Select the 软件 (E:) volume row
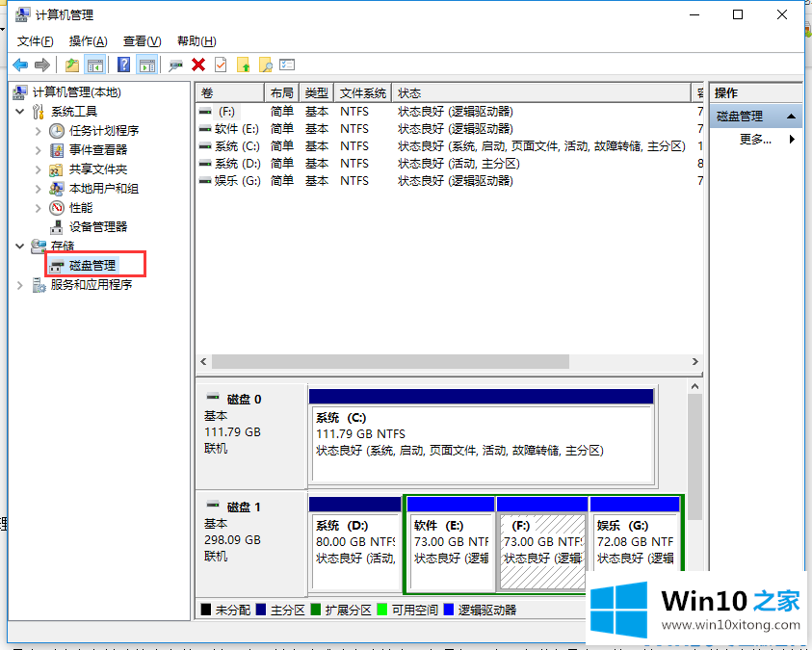Viewport: 812px width, 650px height. click(x=450, y=129)
